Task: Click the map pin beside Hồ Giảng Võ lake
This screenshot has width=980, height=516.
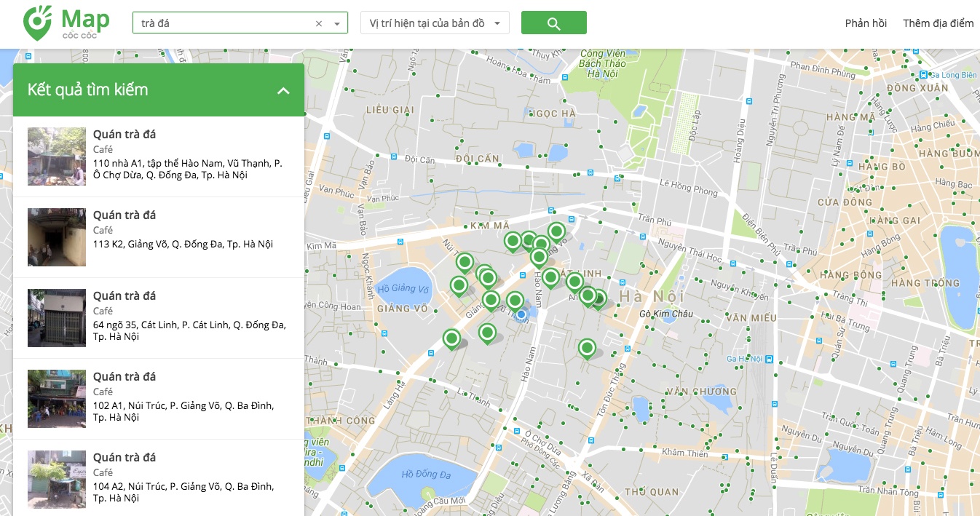Action: coord(459,285)
